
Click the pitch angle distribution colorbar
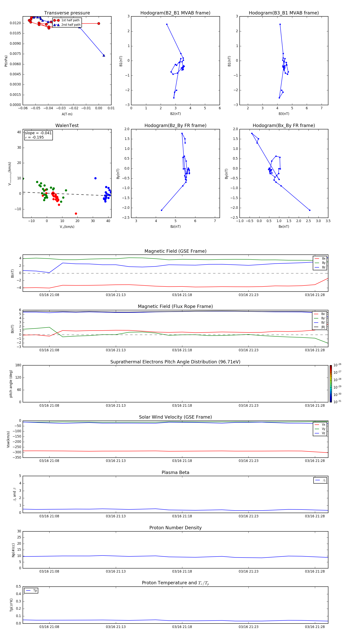tap(331, 383)
